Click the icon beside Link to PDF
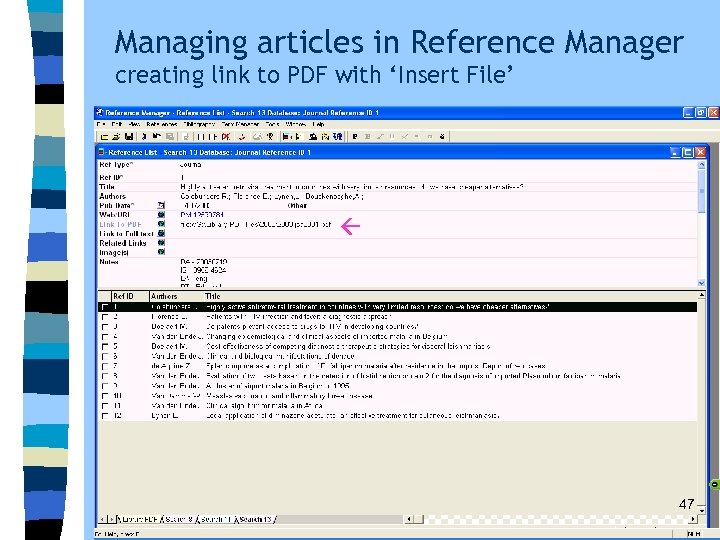The image size is (720, 540). point(161,224)
